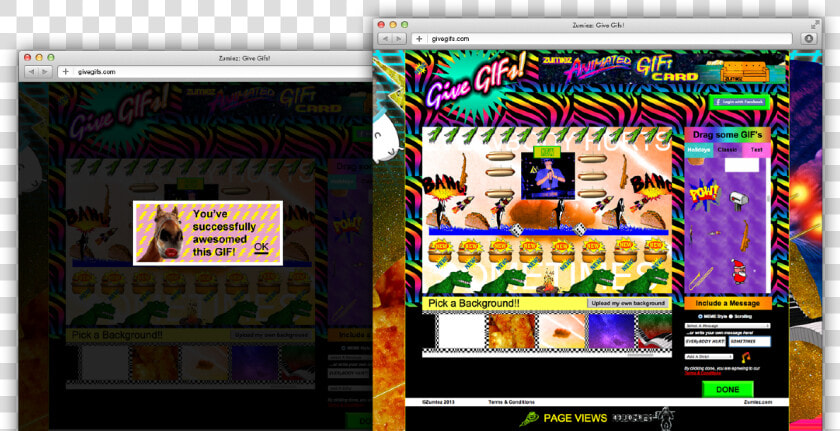This screenshot has height=431, width=840.
Task: Select the Scrolling radio option
Action: (x=731, y=316)
